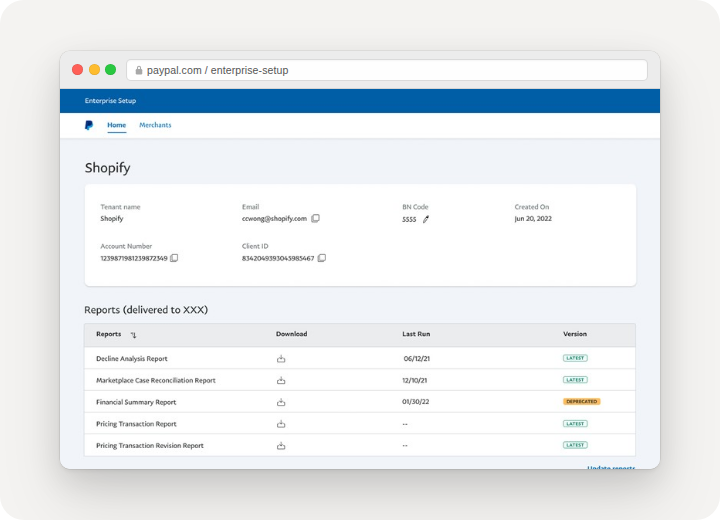The image size is (720, 520).
Task: Sort the Reports column
Action: [133, 335]
